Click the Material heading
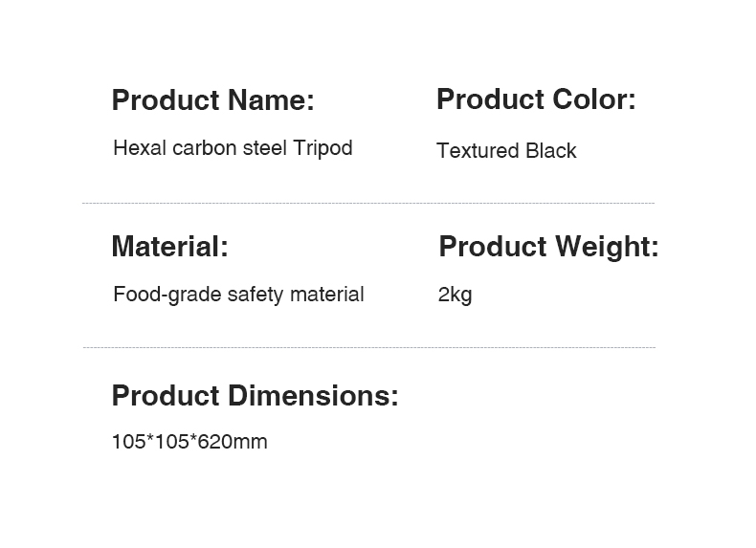This screenshot has height=548, width=756. click(169, 247)
